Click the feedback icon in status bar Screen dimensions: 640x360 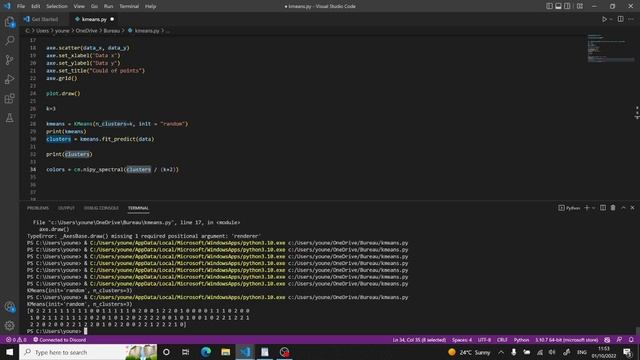pos(619,340)
